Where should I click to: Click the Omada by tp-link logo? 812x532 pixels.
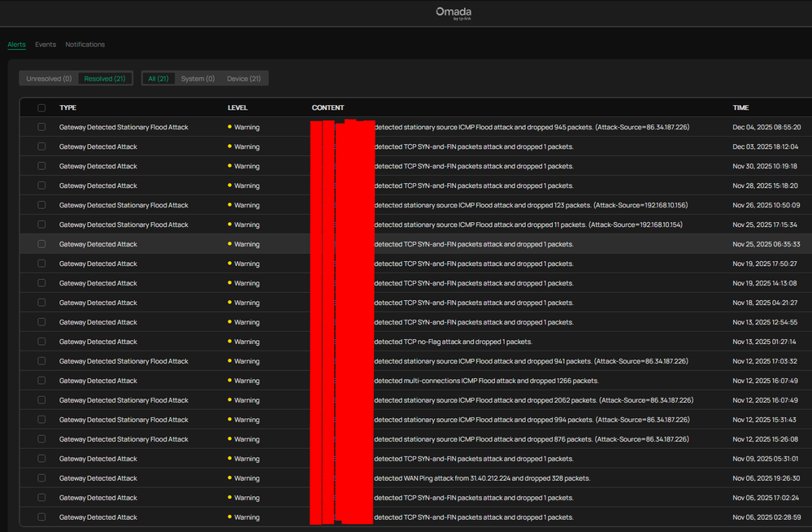[453, 13]
